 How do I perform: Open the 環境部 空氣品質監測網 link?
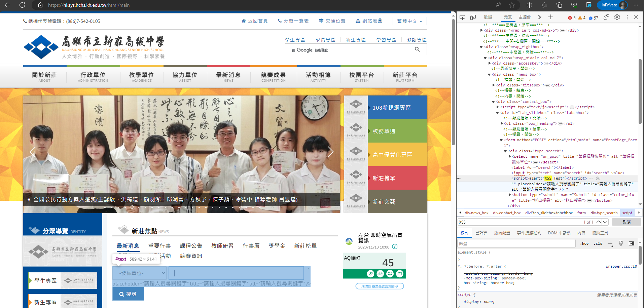(380, 286)
